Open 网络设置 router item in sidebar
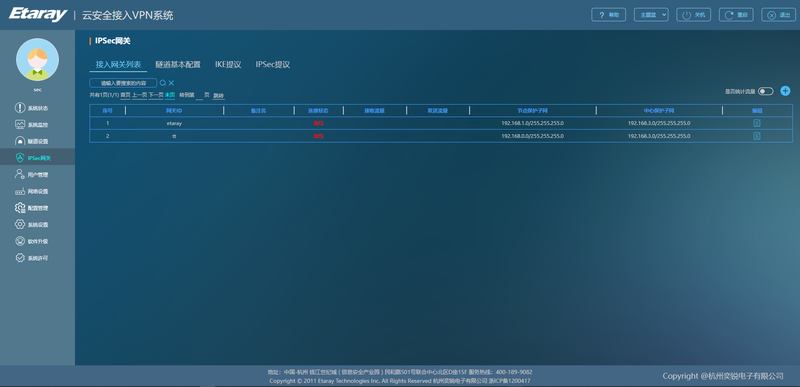Viewport: 800px width, 387px height. coord(32,192)
